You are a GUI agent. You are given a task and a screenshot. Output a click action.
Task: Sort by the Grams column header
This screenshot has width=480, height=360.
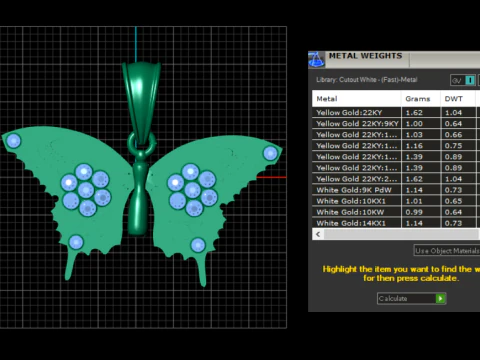point(421,99)
